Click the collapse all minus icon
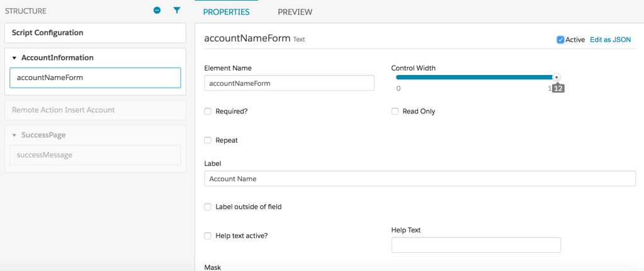 click(157, 11)
